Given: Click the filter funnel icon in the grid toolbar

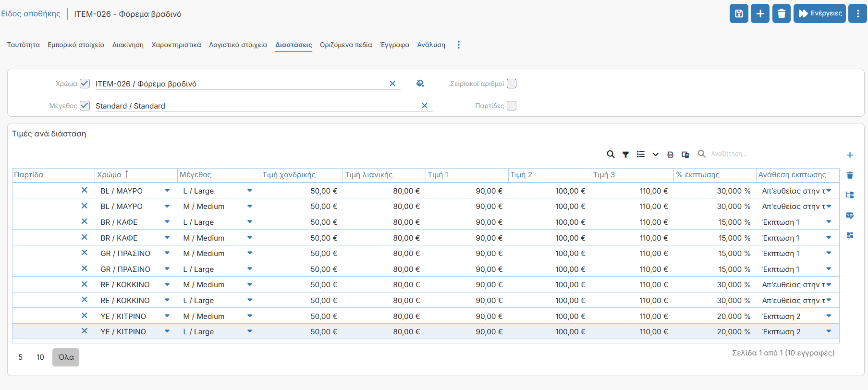Looking at the screenshot, I should tap(625, 154).
